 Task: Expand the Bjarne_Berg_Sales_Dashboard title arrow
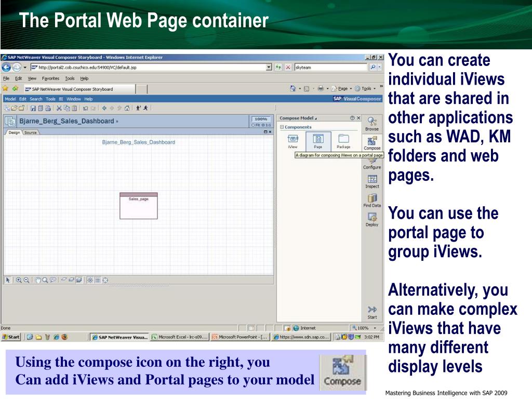click(117, 121)
